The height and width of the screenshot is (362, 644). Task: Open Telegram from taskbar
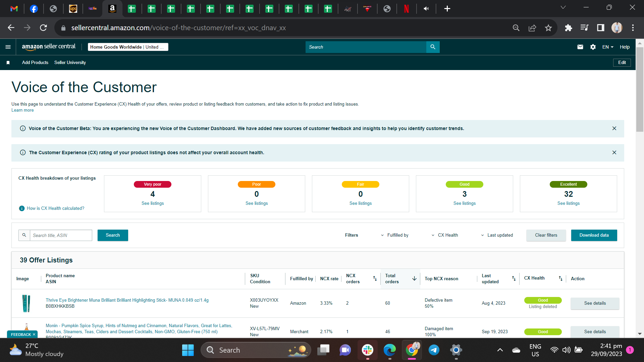434,350
